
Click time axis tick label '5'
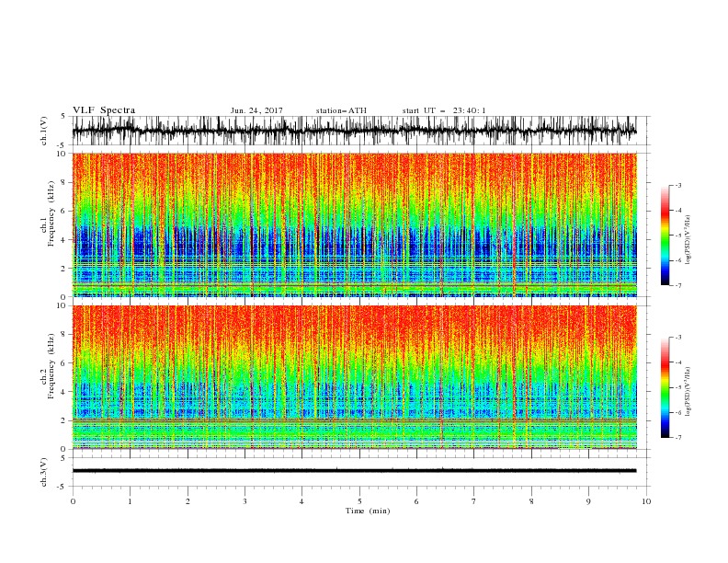pos(359,501)
